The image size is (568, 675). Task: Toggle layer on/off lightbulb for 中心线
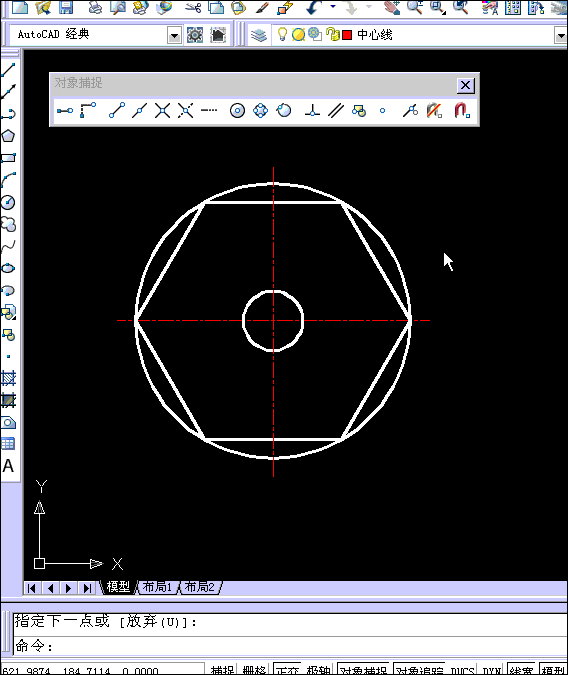(x=282, y=34)
